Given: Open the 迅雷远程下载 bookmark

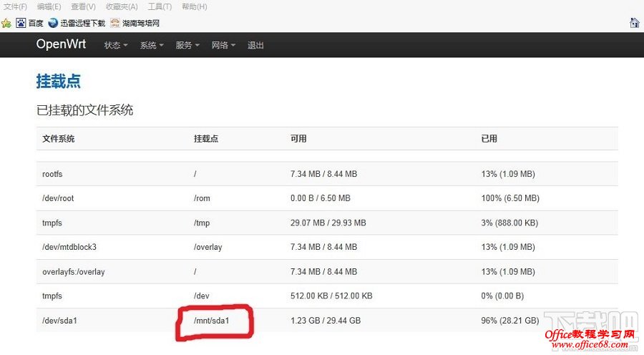Looking at the screenshot, I should [77, 23].
